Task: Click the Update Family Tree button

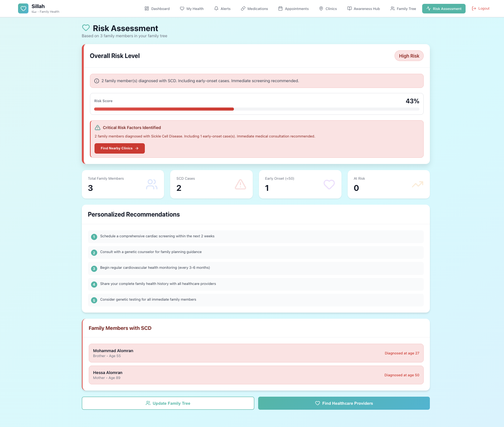Action: 168,403
